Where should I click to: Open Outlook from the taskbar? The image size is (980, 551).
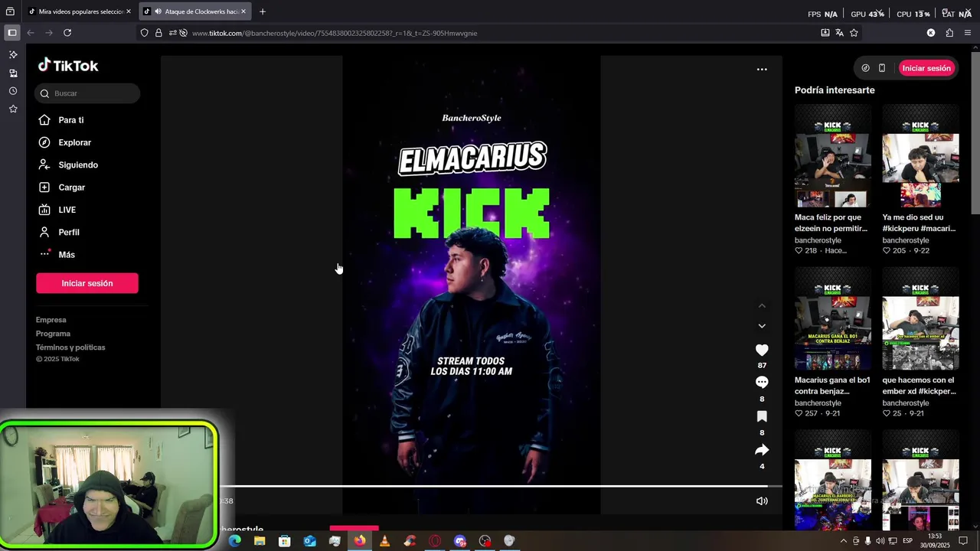click(309, 541)
